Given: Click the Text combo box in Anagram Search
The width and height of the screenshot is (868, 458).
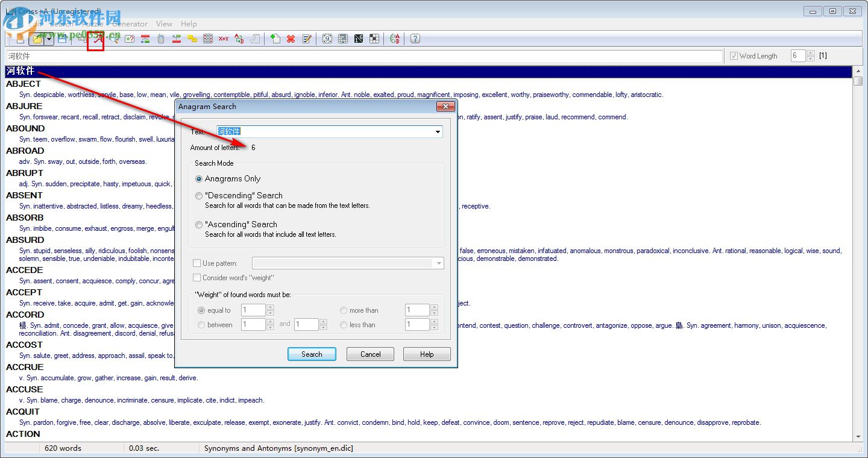Looking at the screenshot, I should (x=330, y=131).
